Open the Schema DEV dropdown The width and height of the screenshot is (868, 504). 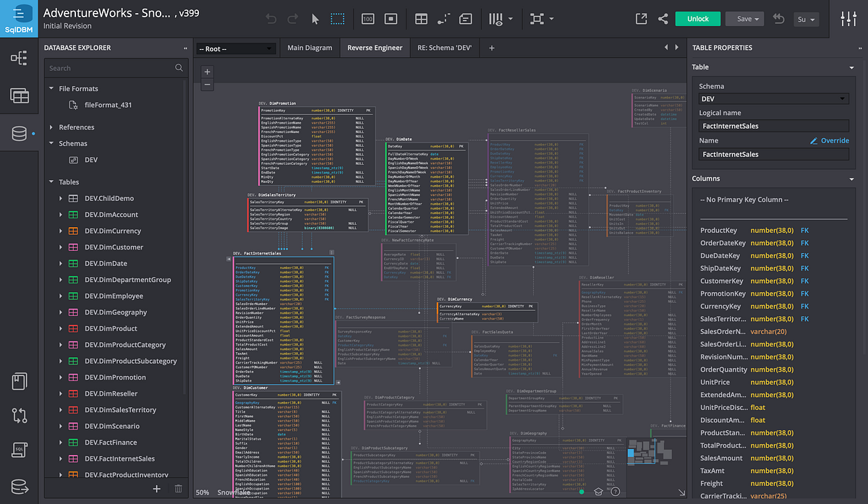[x=773, y=99]
